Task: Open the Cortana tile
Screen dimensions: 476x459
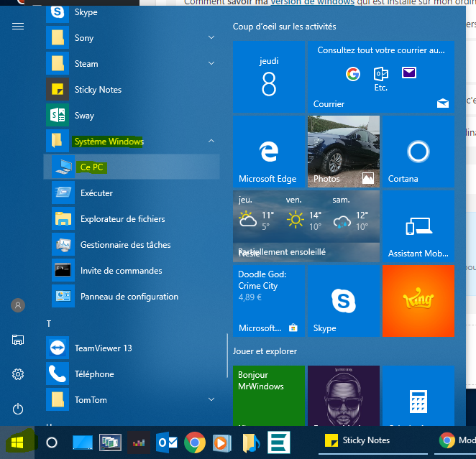Action: tap(418, 152)
